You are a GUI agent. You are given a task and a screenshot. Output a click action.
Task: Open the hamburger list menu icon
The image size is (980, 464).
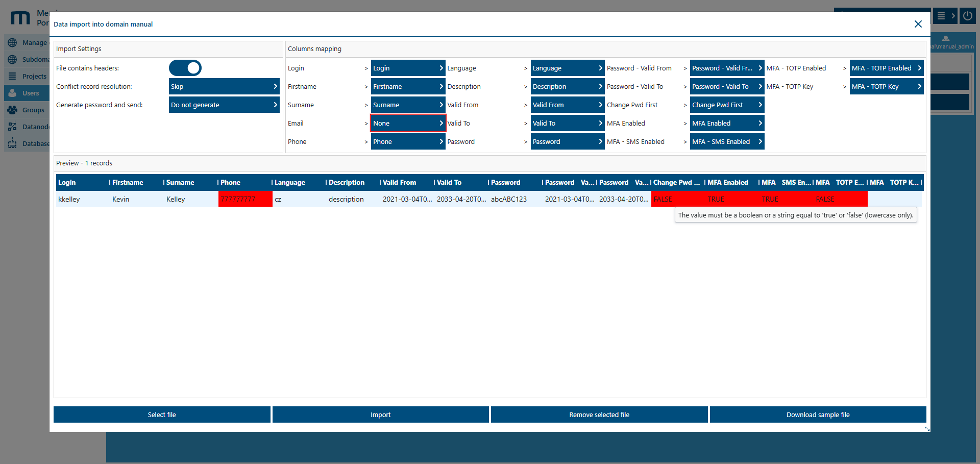point(941,16)
